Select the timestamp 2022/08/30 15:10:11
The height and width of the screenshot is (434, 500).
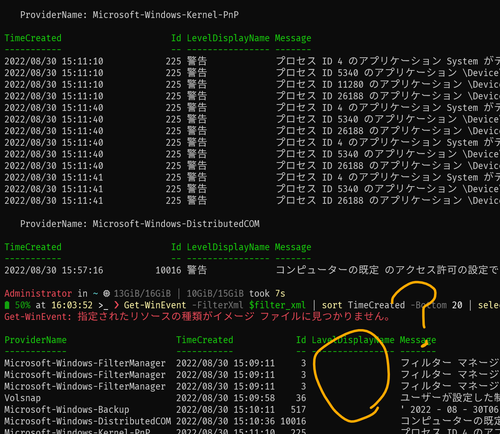(225, 410)
